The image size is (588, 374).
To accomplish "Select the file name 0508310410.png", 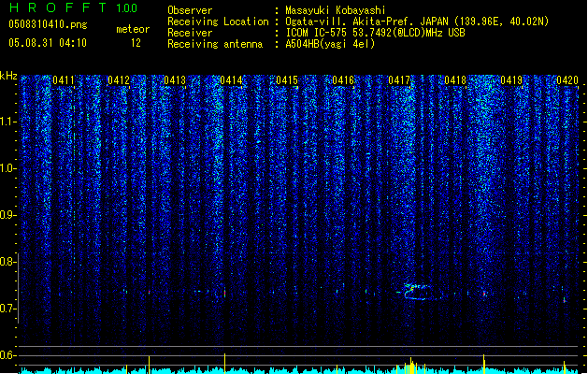I will pos(48,24).
